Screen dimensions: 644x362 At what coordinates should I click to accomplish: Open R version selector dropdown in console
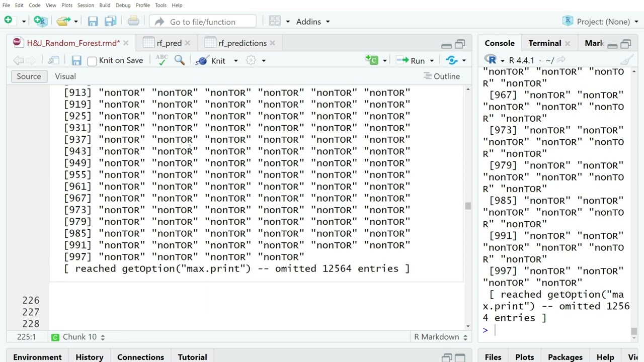tap(502, 61)
